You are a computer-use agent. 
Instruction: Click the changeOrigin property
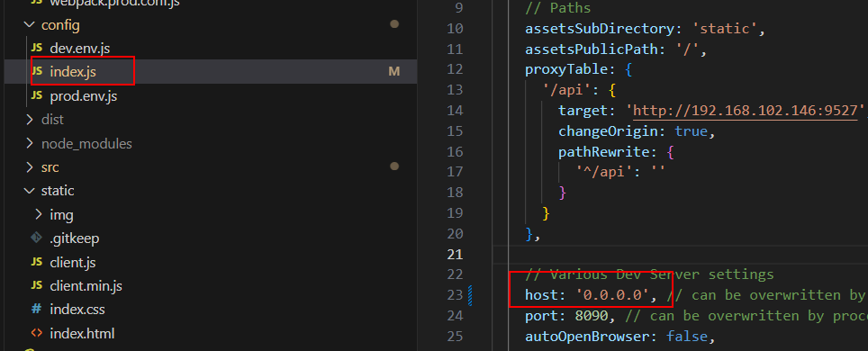pyautogui.click(x=609, y=131)
